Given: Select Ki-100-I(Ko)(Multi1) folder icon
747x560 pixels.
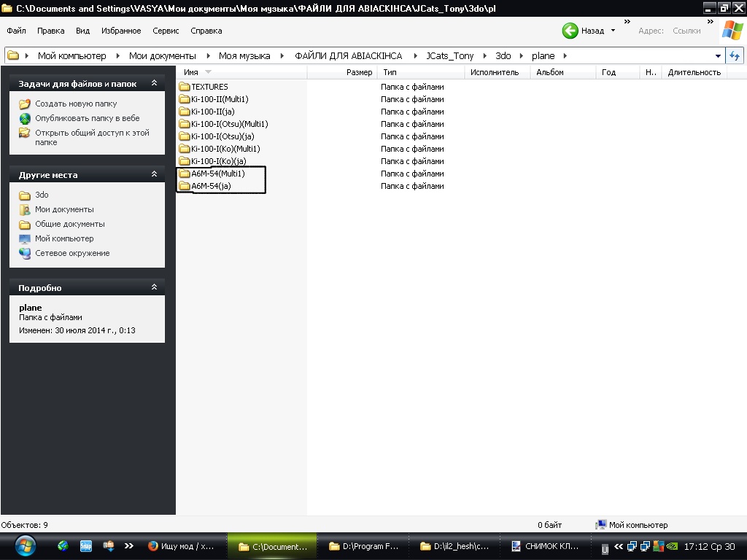Looking at the screenshot, I should click(x=185, y=149).
